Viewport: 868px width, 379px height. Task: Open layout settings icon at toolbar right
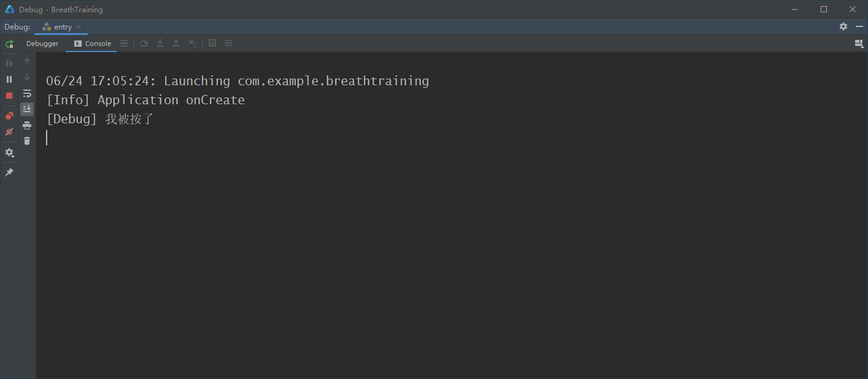[x=859, y=44]
